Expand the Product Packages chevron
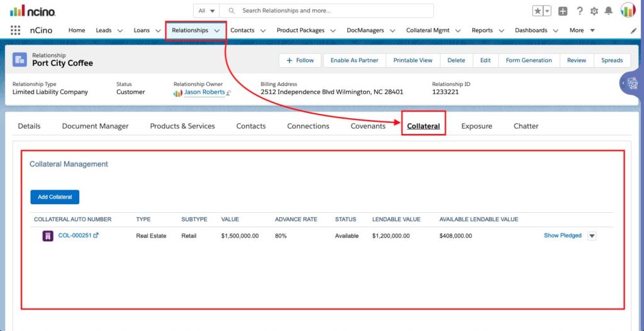 click(x=333, y=31)
